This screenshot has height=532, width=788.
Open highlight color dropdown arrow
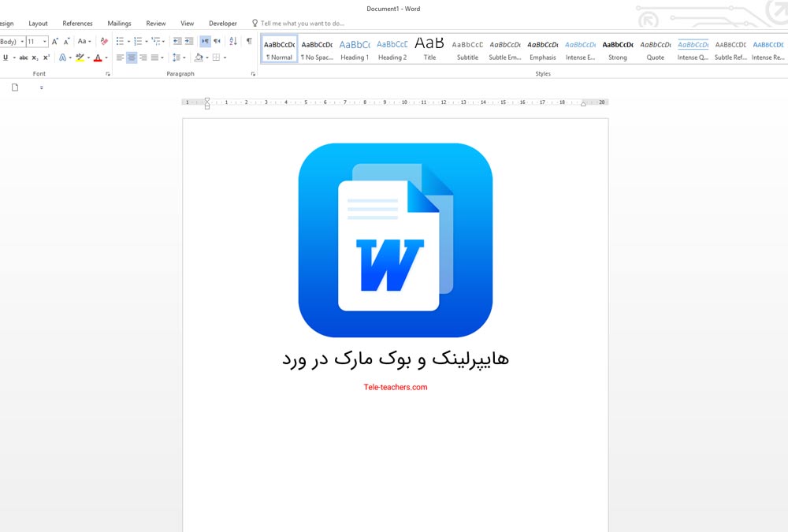[x=88, y=58]
